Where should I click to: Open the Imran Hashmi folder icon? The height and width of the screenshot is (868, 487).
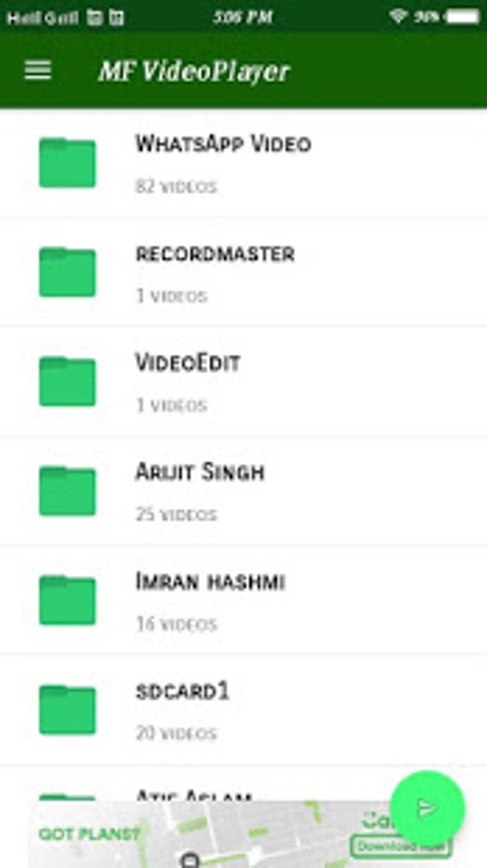67,600
